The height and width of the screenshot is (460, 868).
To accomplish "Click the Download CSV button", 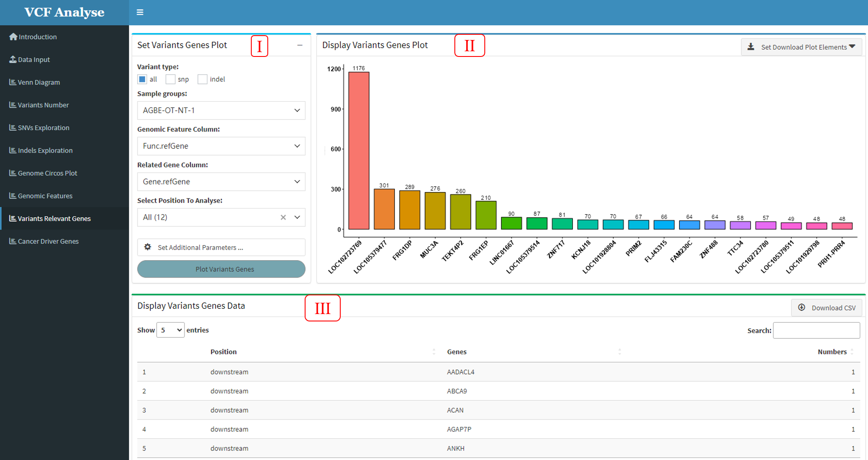I will point(827,308).
